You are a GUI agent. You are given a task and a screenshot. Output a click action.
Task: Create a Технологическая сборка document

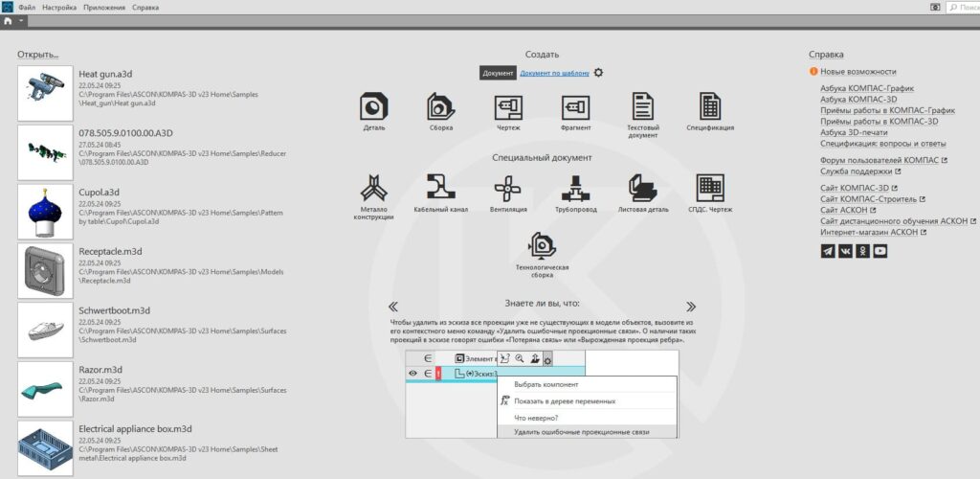point(542,245)
